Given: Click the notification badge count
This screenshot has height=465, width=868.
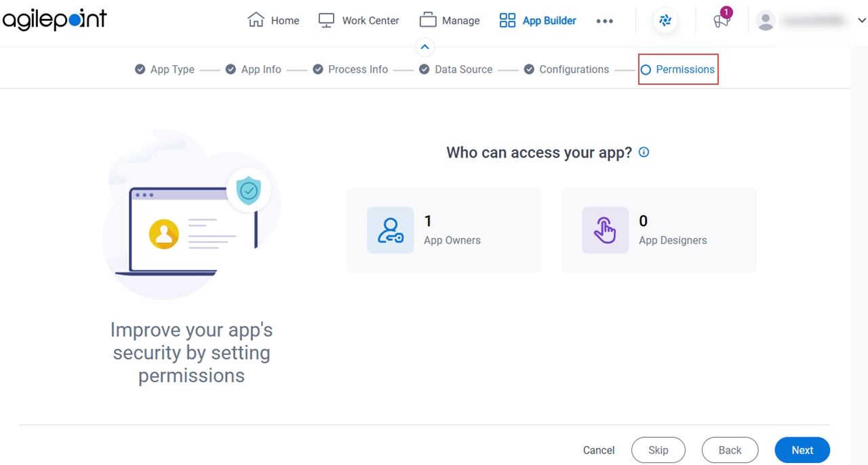Looking at the screenshot, I should (726, 12).
